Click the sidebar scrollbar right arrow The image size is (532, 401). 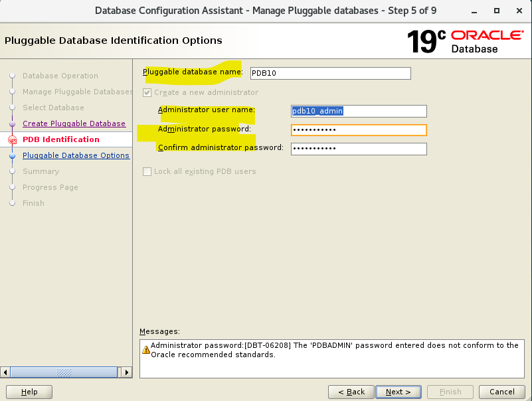click(127, 372)
